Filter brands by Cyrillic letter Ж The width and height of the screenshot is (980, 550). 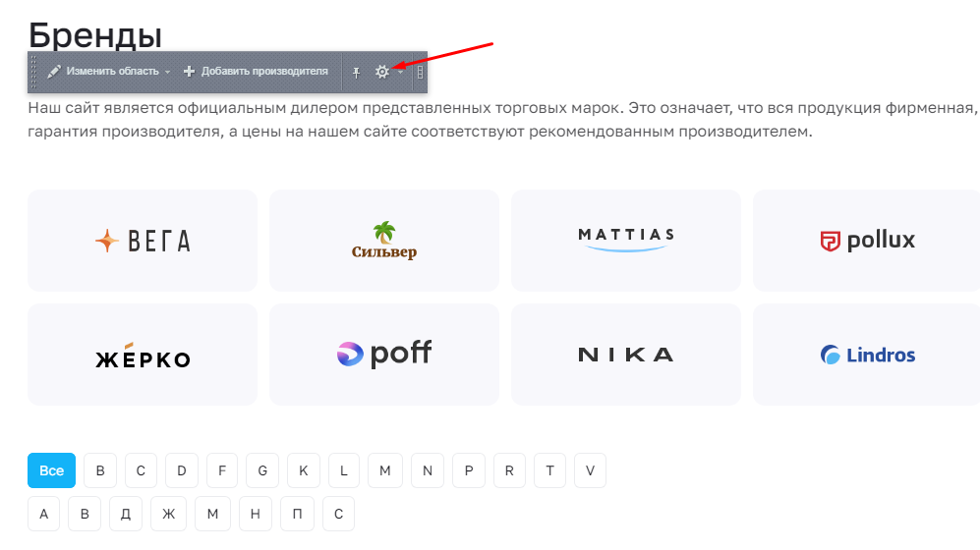[169, 514]
